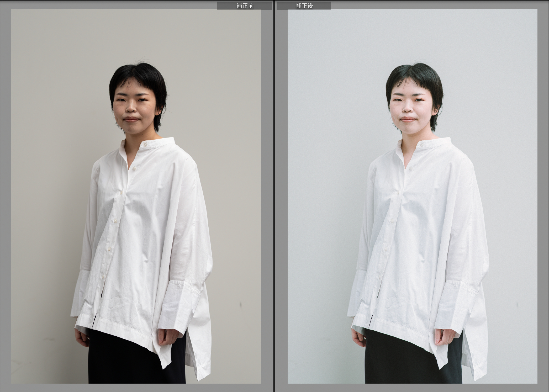Click the 補正後 (After) label
This screenshot has height=392, width=549.
pyautogui.click(x=304, y=6)
